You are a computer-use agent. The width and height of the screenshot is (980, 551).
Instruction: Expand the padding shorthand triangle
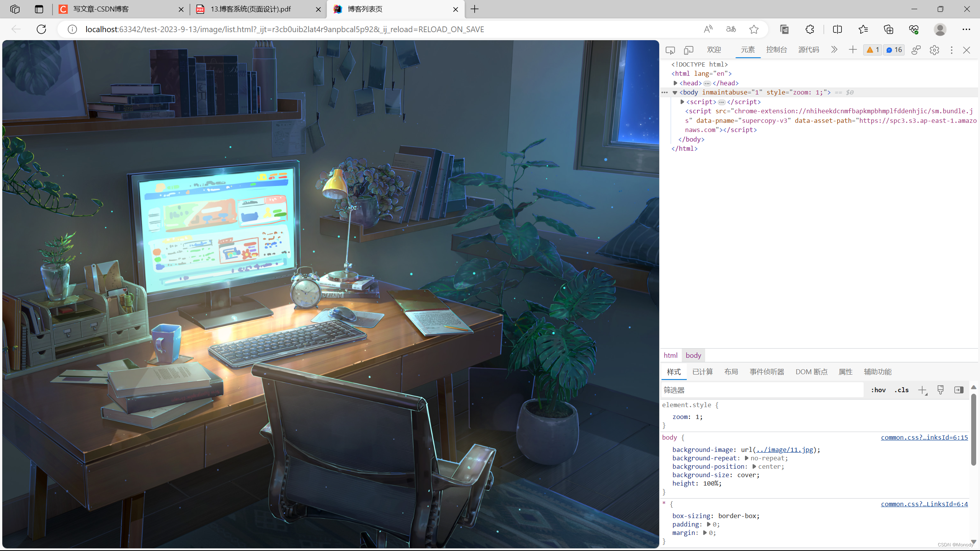[x=709, y=524]
